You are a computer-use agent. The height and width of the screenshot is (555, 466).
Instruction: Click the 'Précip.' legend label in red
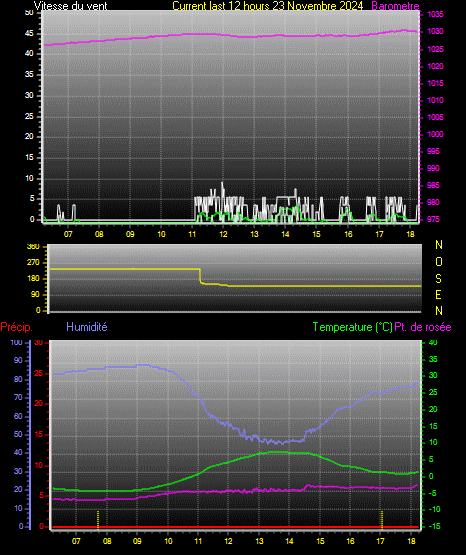click(16, 327)
